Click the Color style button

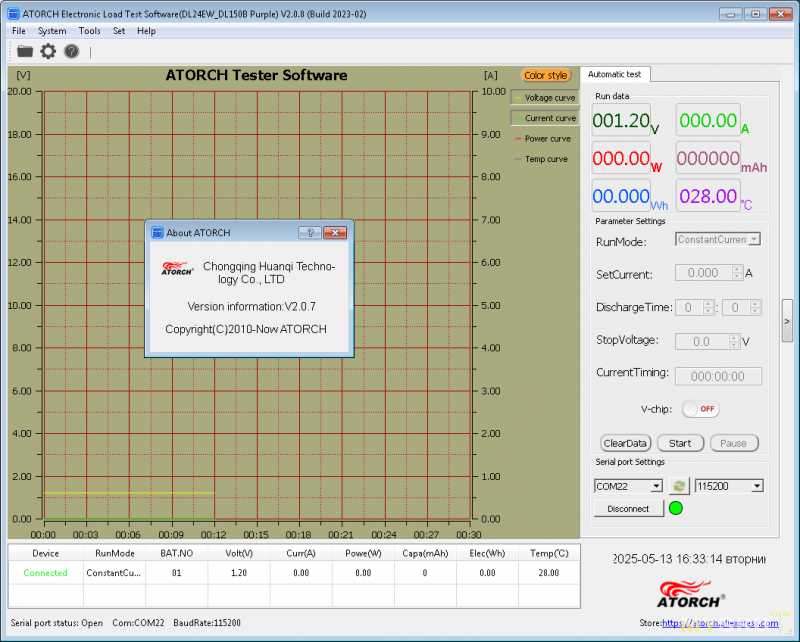pos(545,75)
